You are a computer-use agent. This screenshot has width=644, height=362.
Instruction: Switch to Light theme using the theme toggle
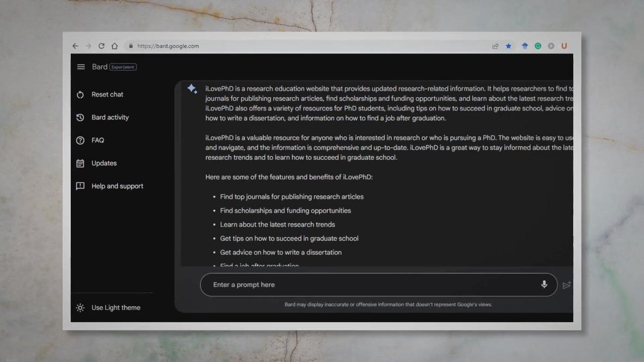(x=115, y=307)
